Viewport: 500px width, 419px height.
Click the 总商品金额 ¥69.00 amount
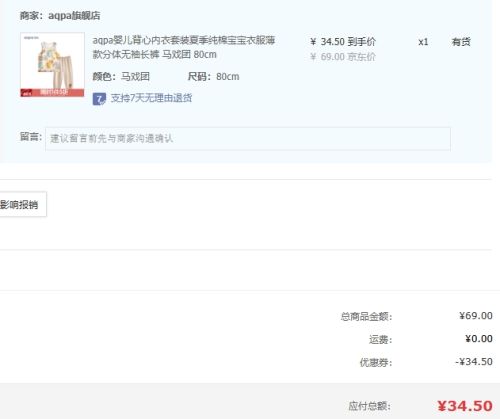pyautogui.click(x=476, y=315)
